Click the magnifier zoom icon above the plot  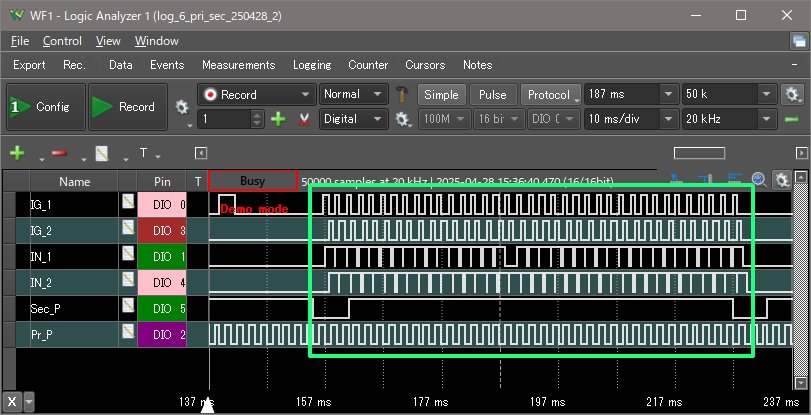(758, 180)
